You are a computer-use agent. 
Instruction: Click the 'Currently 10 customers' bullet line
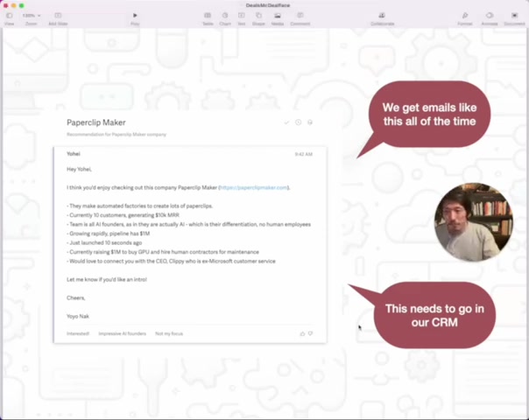pos(123,215)
